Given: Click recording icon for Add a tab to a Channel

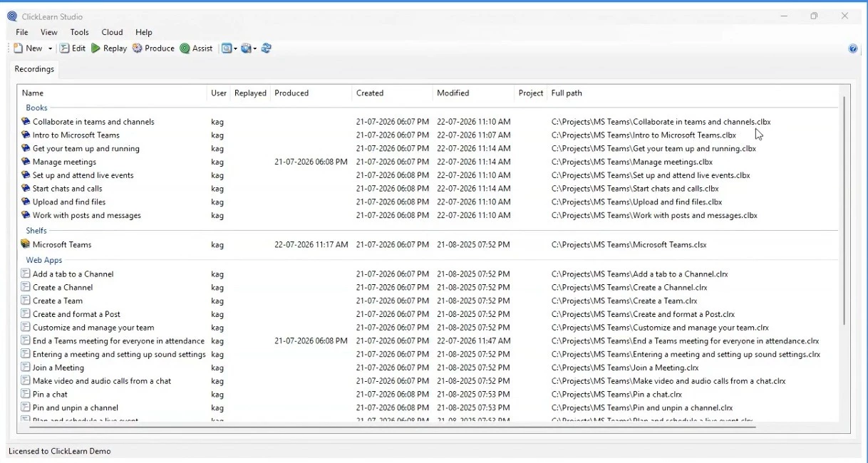Looking at the screenshot, I should [26, 274].
